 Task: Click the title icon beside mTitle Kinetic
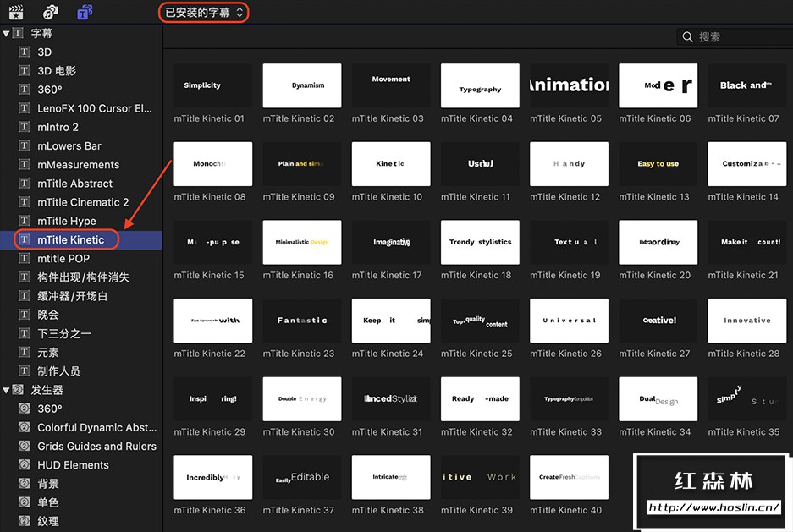(24, 239)
